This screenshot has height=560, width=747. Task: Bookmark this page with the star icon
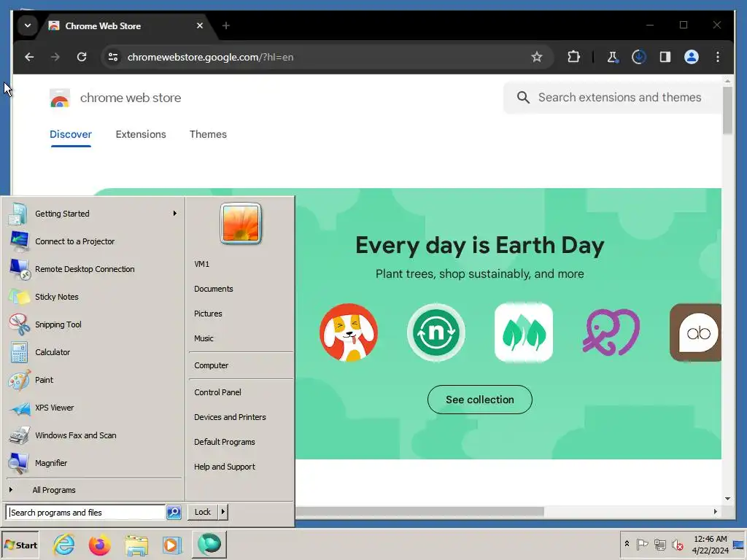(x=537, y=57)
